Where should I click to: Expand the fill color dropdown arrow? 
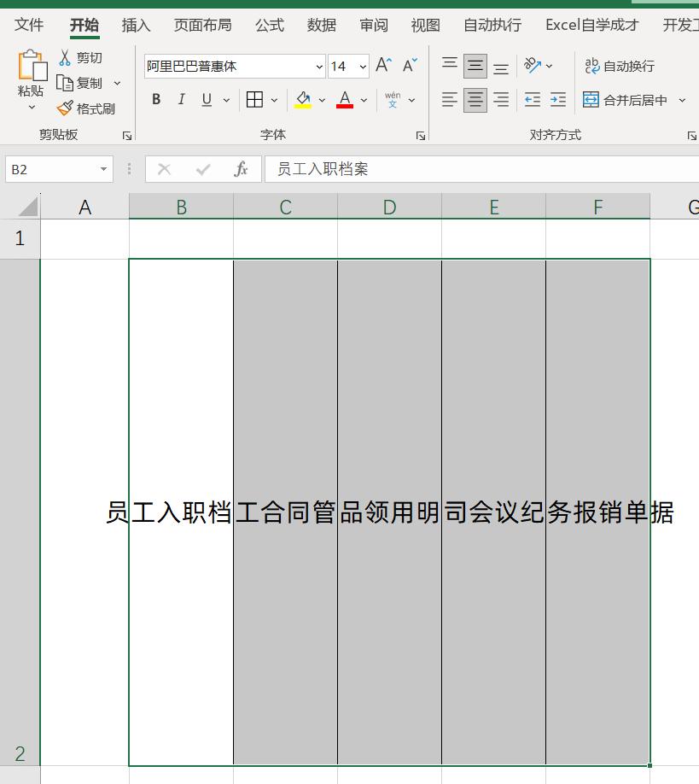pos(323,100)
